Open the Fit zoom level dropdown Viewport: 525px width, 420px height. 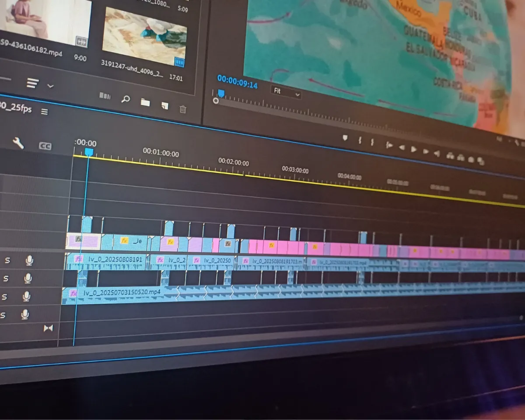[286, 92]
